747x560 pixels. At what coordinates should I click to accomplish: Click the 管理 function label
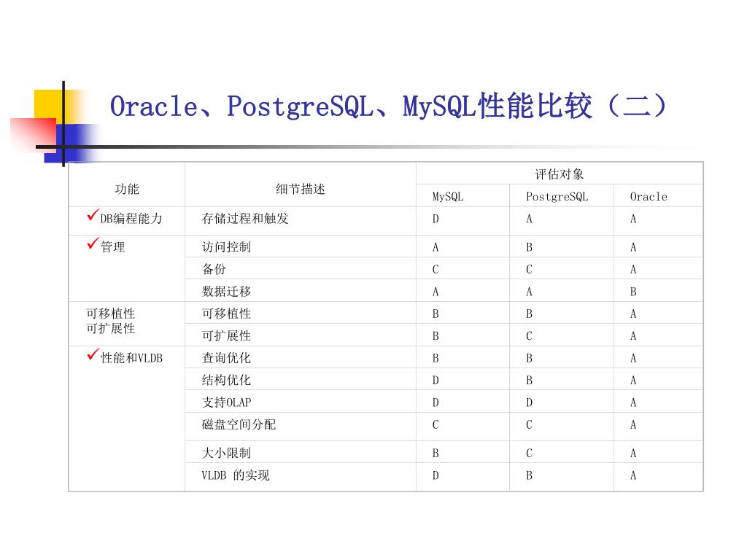pyautogui.click(x=112, y=247)
